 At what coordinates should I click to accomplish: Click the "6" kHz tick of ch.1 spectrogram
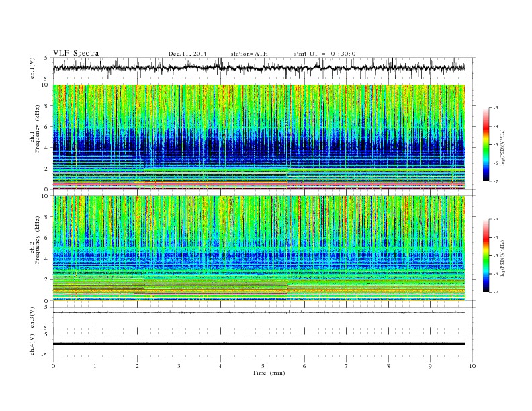click(47, 127)
